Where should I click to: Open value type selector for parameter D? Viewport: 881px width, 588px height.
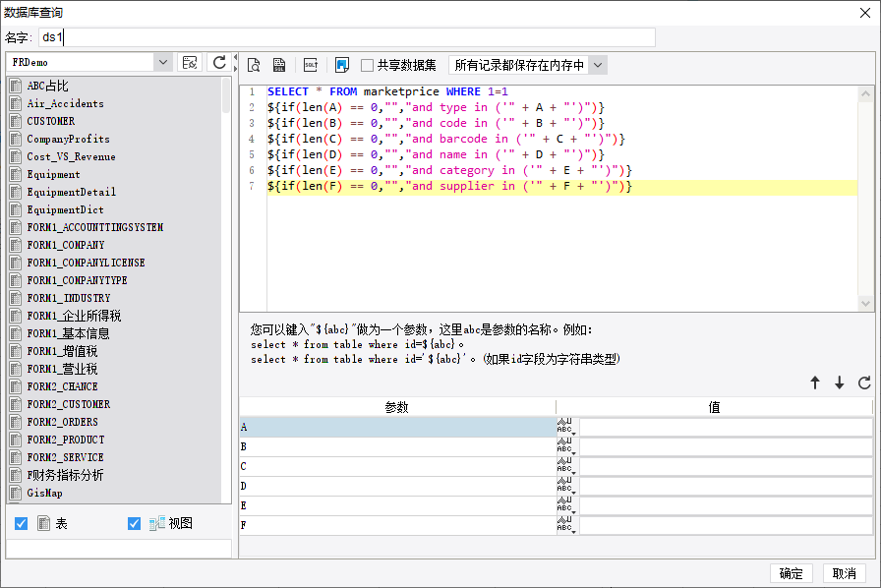tap(566, 486)
